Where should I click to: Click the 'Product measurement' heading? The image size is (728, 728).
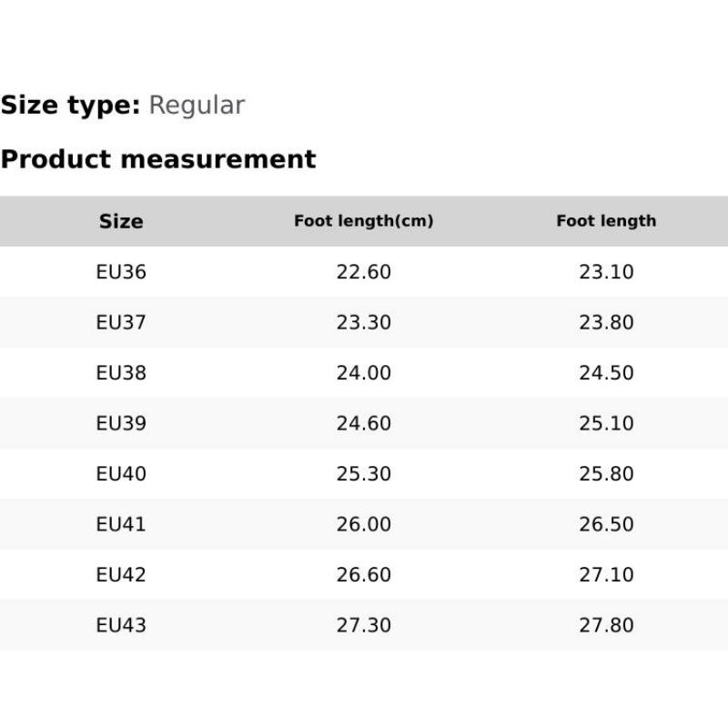(x=158, y=159)
